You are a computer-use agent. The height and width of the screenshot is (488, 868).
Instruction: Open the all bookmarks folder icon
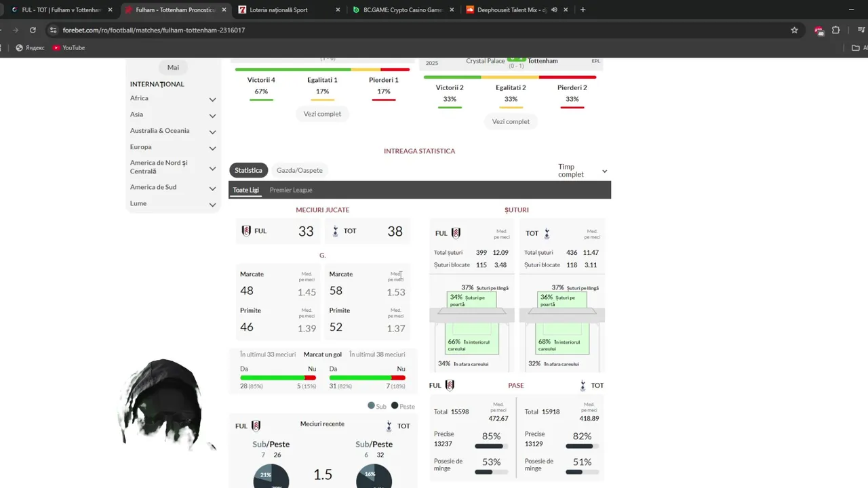(x=856, y=47)
